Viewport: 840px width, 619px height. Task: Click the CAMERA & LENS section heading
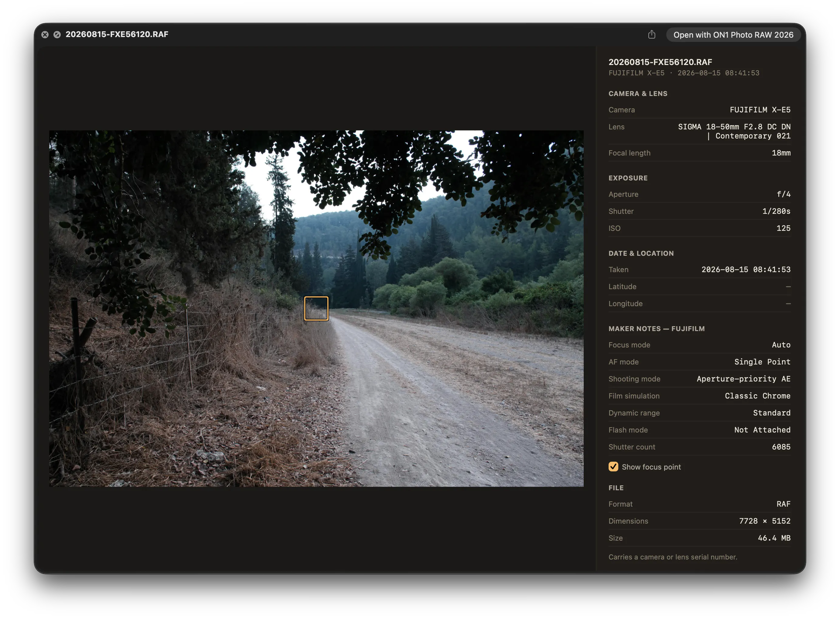(638, 94)
